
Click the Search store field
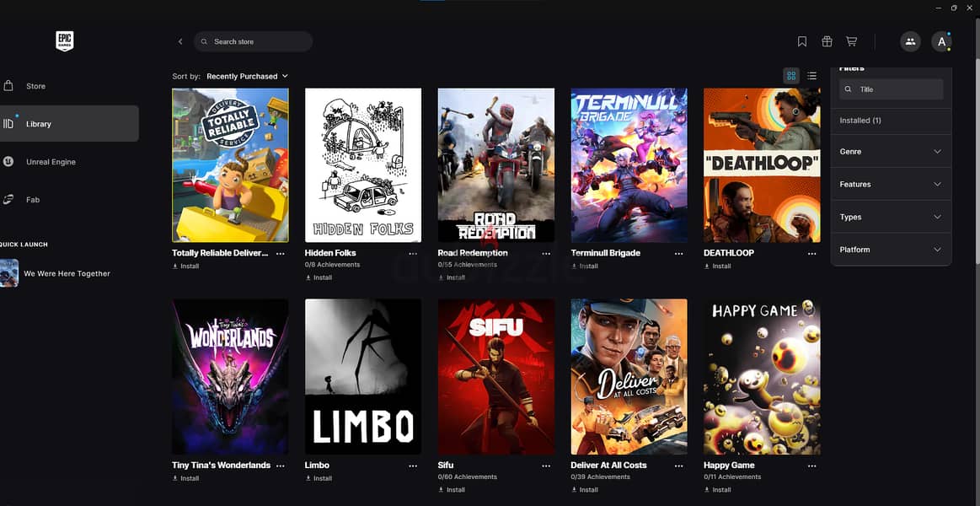pos(253,41)
